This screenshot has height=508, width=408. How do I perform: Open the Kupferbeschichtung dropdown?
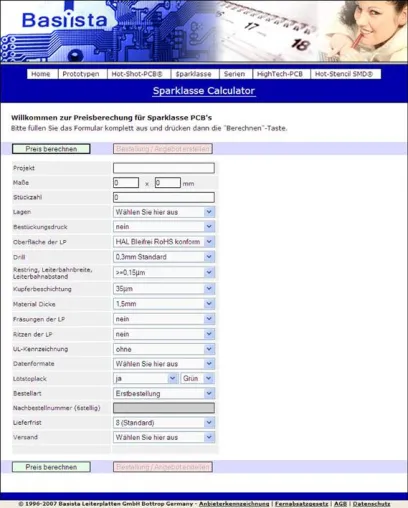[x=164, y=289]
